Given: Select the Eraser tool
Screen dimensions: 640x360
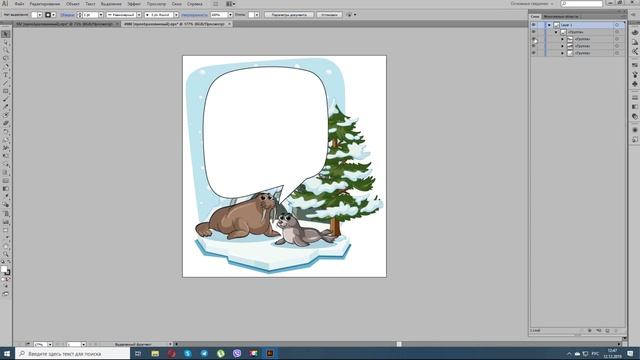Looking at the screenshot, I should [5, 123].
